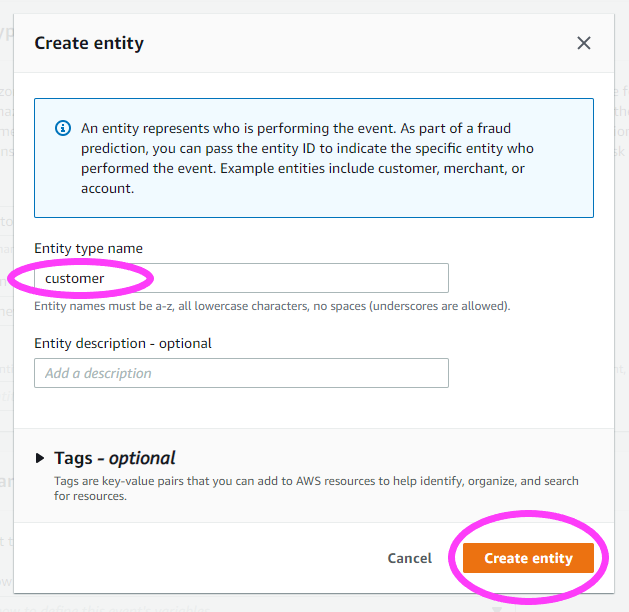Click the info icon in the blue notice
This screenshot has width=629, height=612.
63,128
